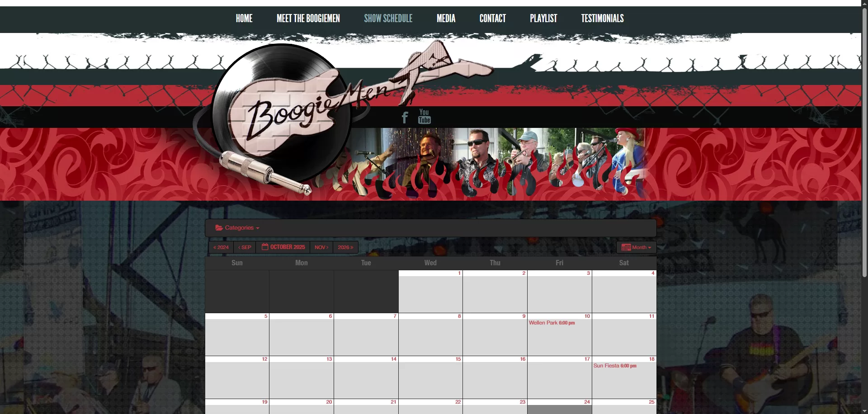Image resolution: width=868 pixels, height=414 pixels.
Task: Click the calendar icon beside October 2025
Action: coord(265,247)
